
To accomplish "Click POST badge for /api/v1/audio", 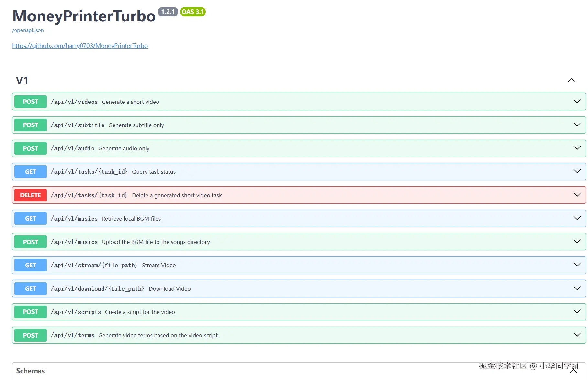I will pos(30,148).
